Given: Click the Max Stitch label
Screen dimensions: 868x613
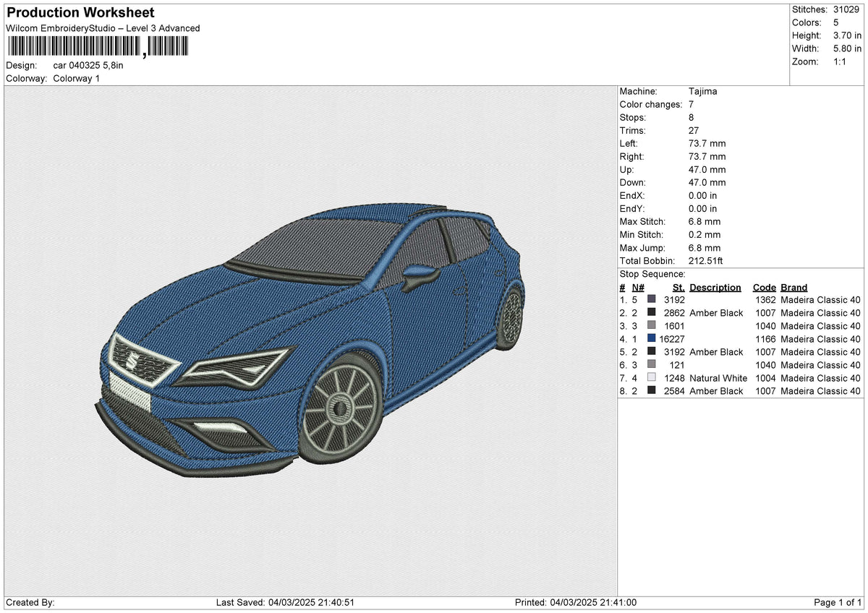Looking at the screenshot, I should [642, 222].
